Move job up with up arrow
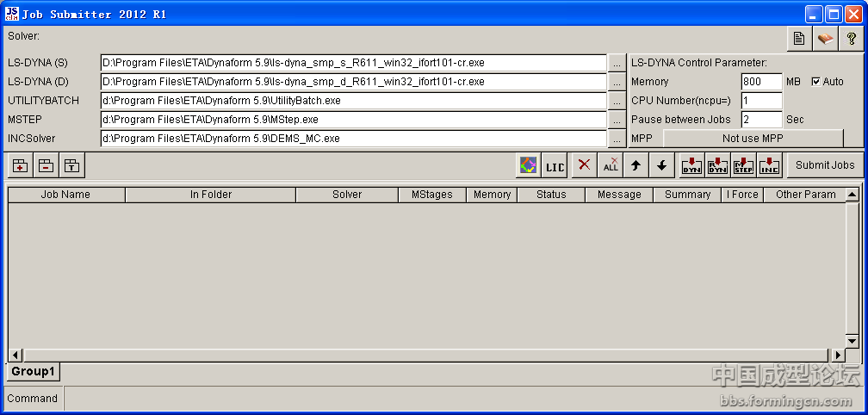This screenshot has width=868, height=415. 635,166
